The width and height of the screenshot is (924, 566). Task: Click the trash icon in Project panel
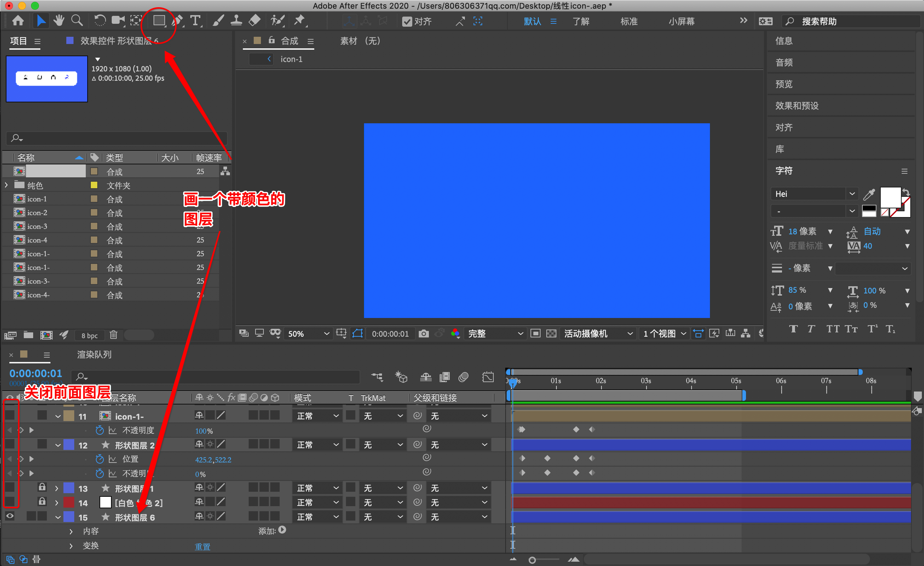pyautogui.click(x=113, y=335)
